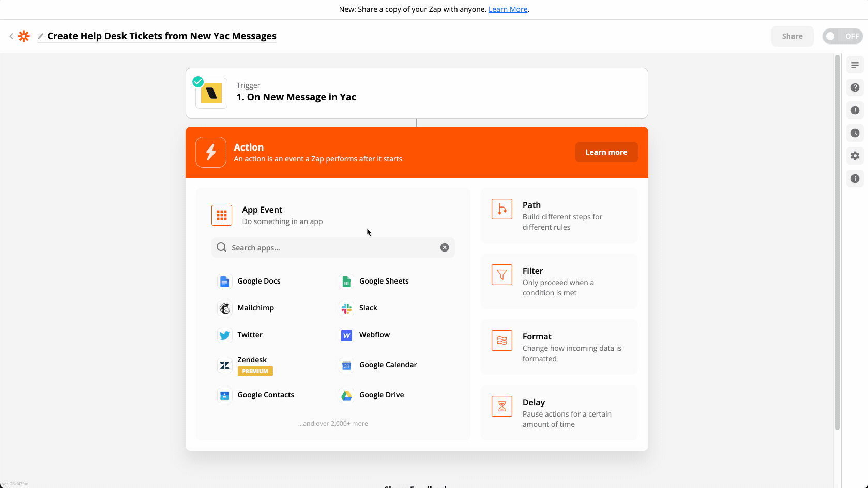Select the Delay option title
Screen dimensions: 868x488
pyautogui.click(x=534, y=402)
